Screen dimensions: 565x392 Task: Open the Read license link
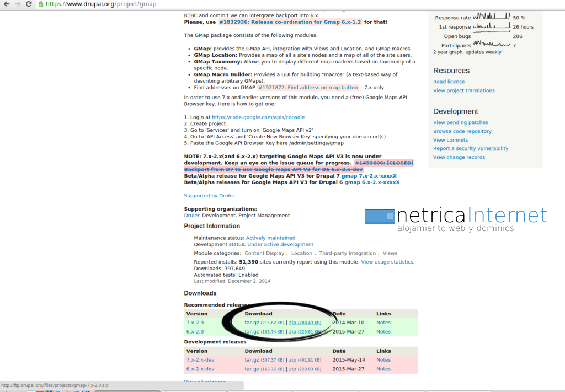(x=449, y=82)
